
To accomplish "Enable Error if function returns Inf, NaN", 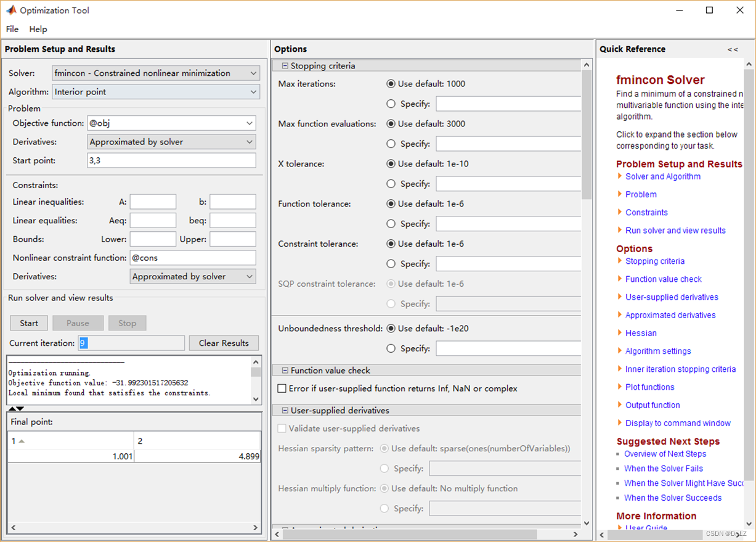I will tap(282, 388).
